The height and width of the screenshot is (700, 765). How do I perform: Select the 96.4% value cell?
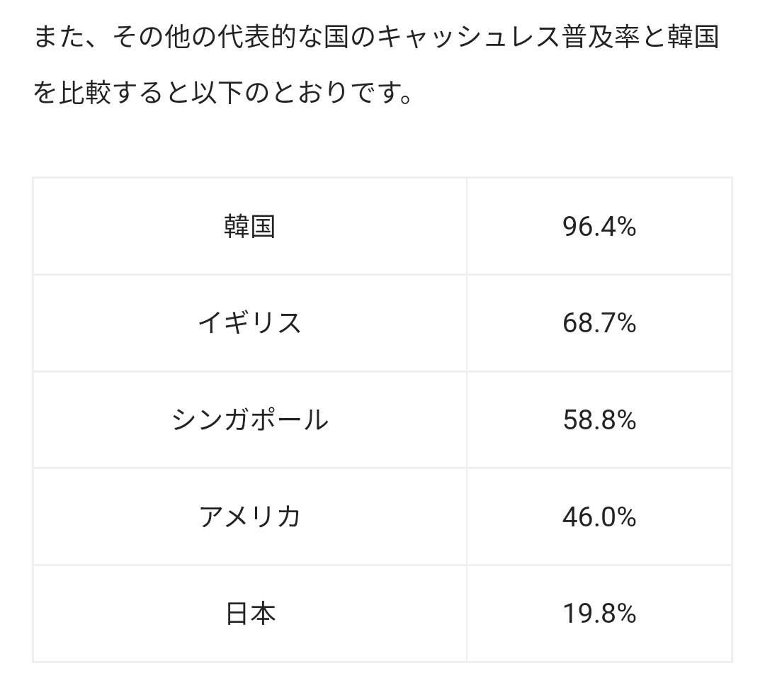599,227
